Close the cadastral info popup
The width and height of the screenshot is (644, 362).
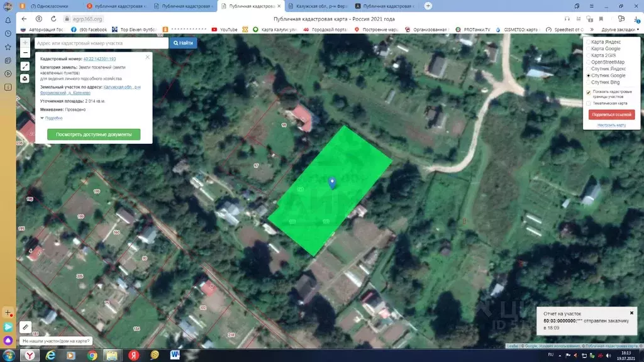tap(148, 57)
